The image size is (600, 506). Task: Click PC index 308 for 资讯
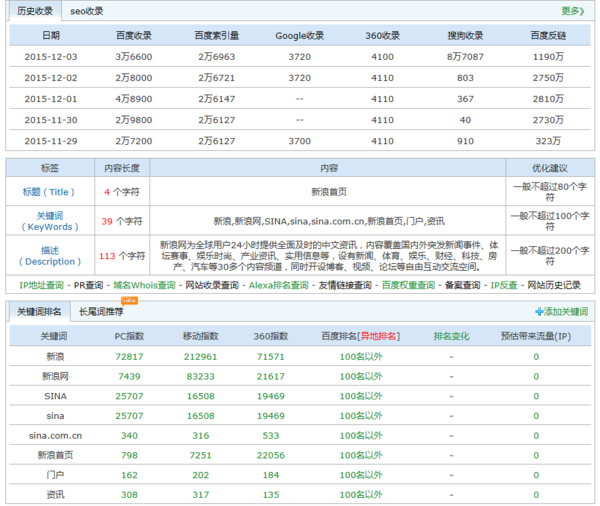tap(129, 495)
